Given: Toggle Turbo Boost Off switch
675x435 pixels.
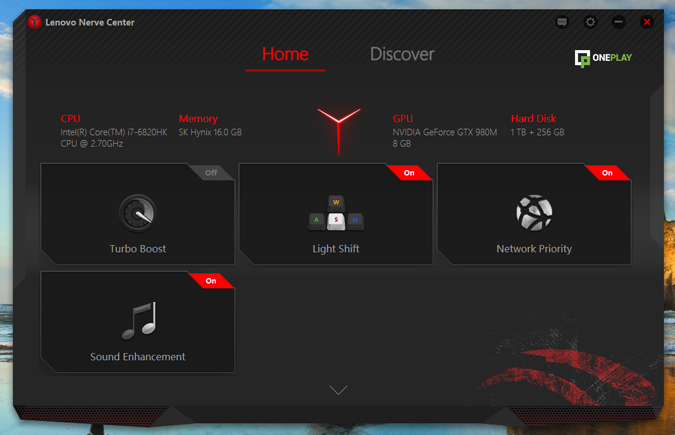Looking at the screenshot, I should click(211, 173).
